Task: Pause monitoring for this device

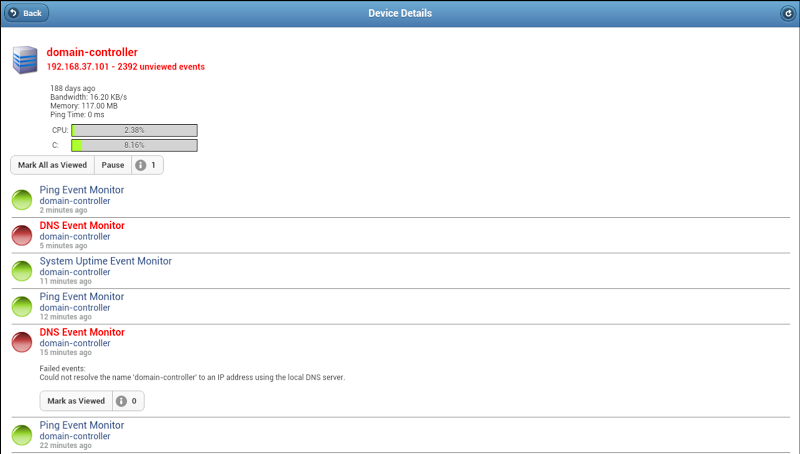Action: tap(113, 165)
